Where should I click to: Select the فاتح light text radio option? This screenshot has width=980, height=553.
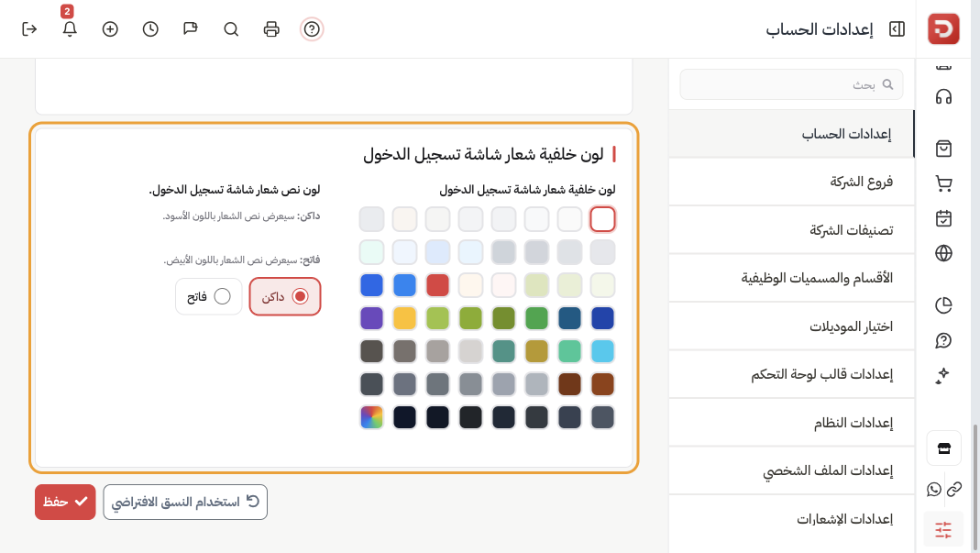pyautogui.click(x=209, y=296)
